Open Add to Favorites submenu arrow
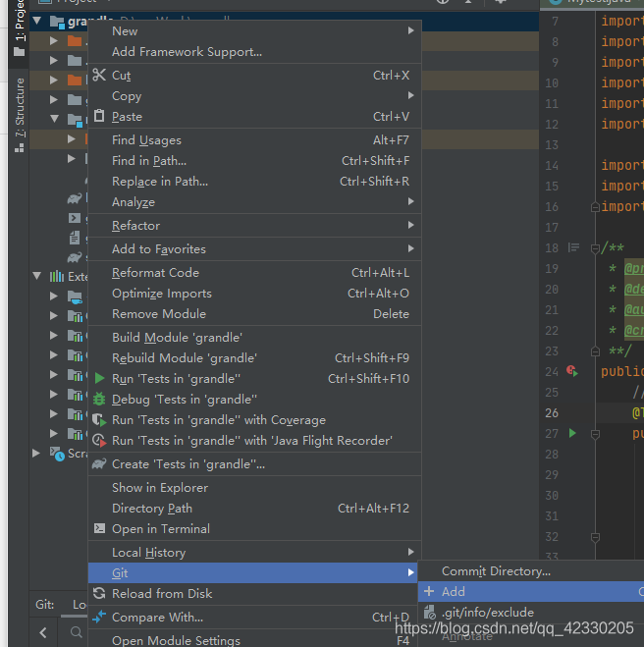This screenshot has width=644, height=647. coord(410,248)
